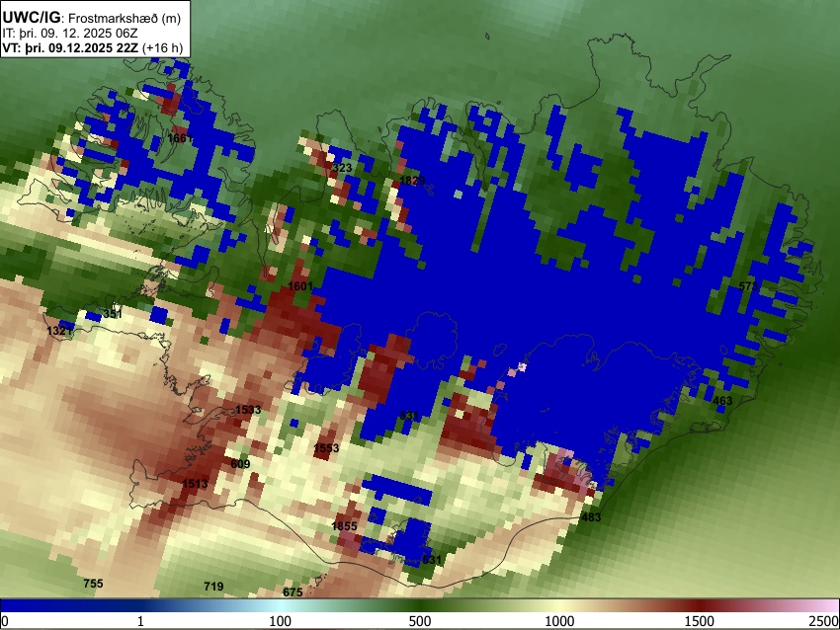Click the 500 label on the colour scale
The width and height of the screenshot is (840, 630).
pyautogui.click(x=420, y=621)
